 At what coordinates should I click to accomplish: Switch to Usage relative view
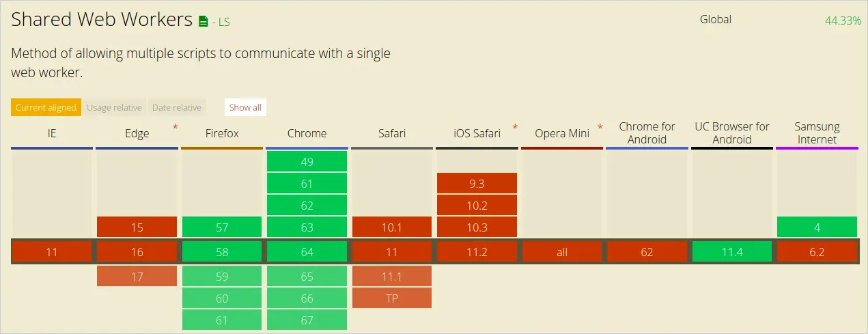[114, 107]
